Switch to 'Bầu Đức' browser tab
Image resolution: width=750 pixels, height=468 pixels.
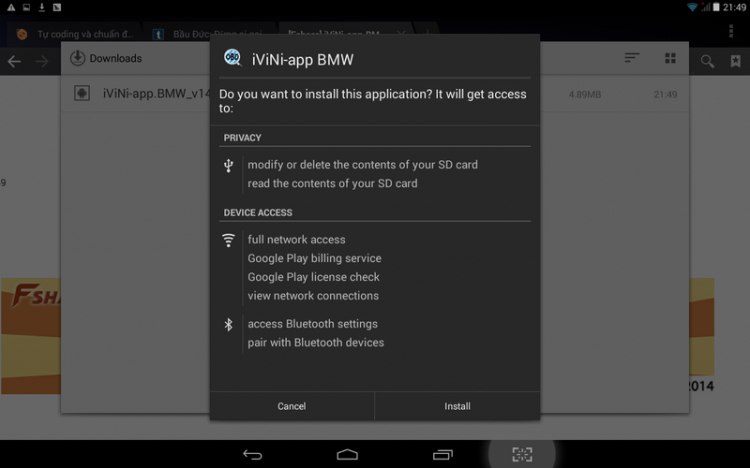pyautogui.click(x=209, y=34)
